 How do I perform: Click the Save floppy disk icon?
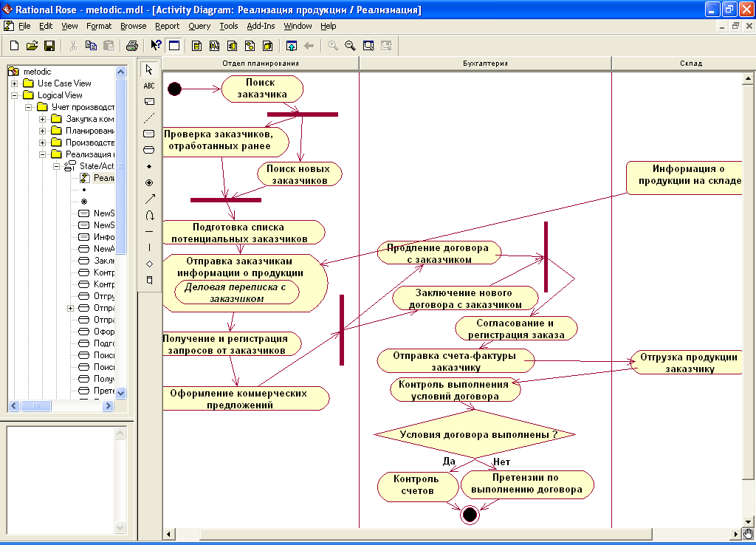49,46
